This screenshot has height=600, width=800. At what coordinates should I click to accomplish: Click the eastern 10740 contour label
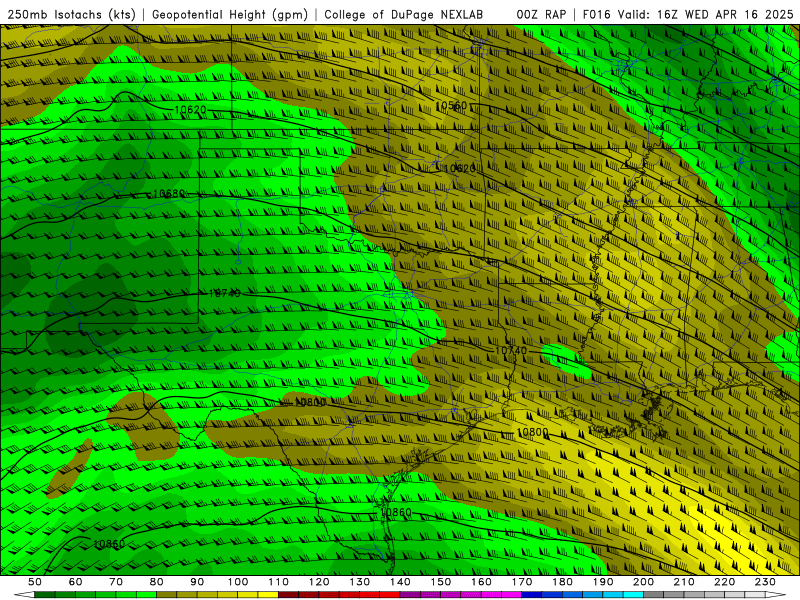click(x=511, y=351)
